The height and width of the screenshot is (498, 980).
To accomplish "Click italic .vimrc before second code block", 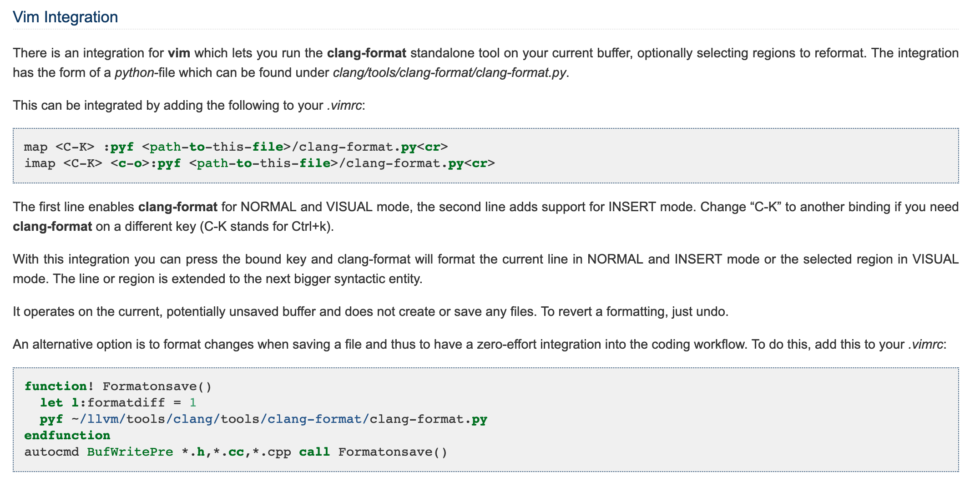I will click(x=925, y=345).
